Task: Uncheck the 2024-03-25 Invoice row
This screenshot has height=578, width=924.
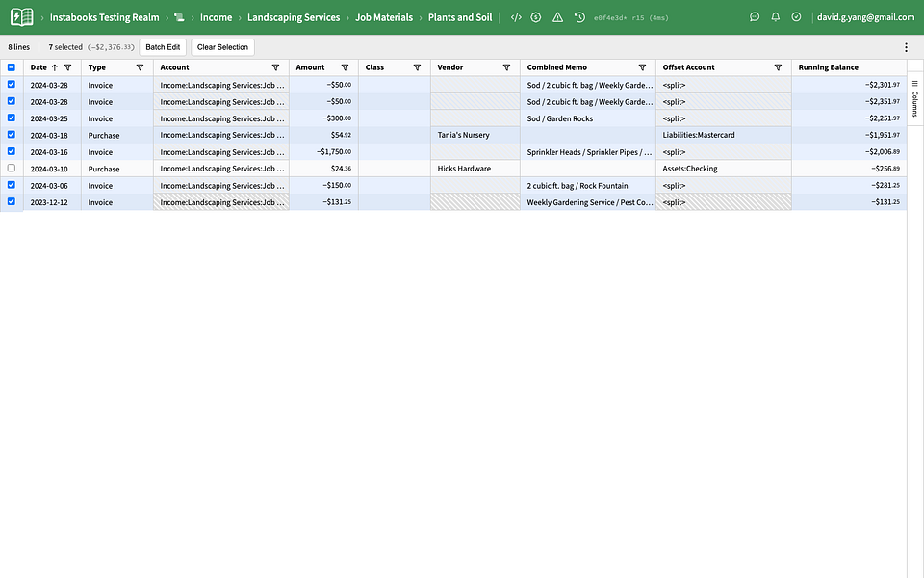Action: 12,118
